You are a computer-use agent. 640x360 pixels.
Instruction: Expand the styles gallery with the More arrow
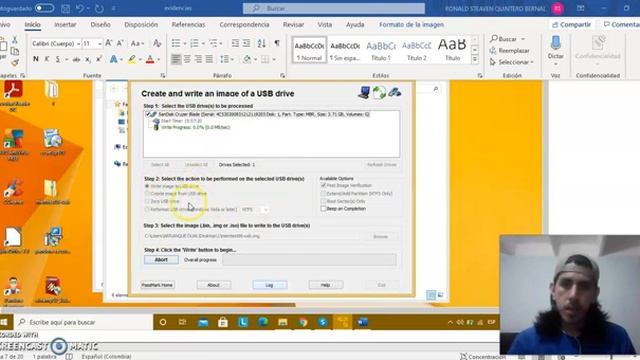pyautogui.click(x=475, y=59)
